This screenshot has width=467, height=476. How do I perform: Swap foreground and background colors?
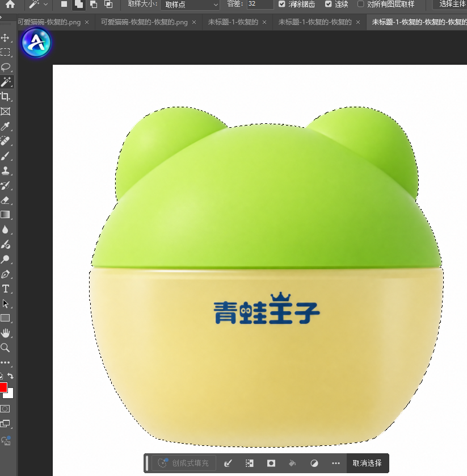coord(10,376)
